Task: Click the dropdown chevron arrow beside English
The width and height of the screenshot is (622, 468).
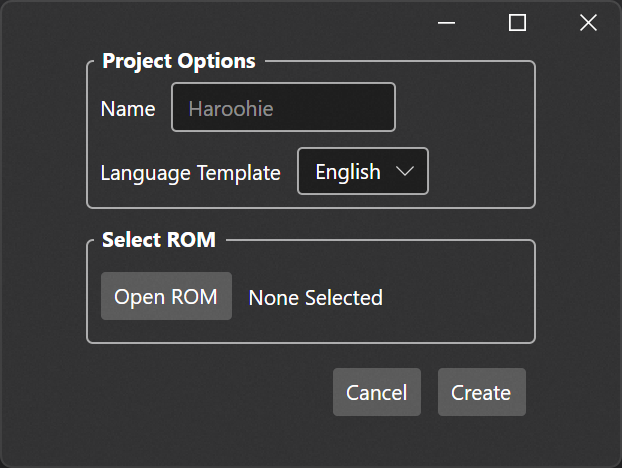Action: coord(405,171)
